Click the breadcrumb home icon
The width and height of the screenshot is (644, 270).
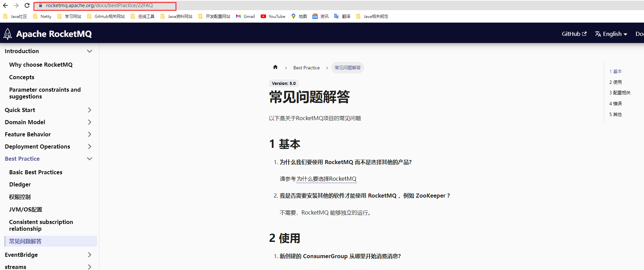[x=275, y=67]
